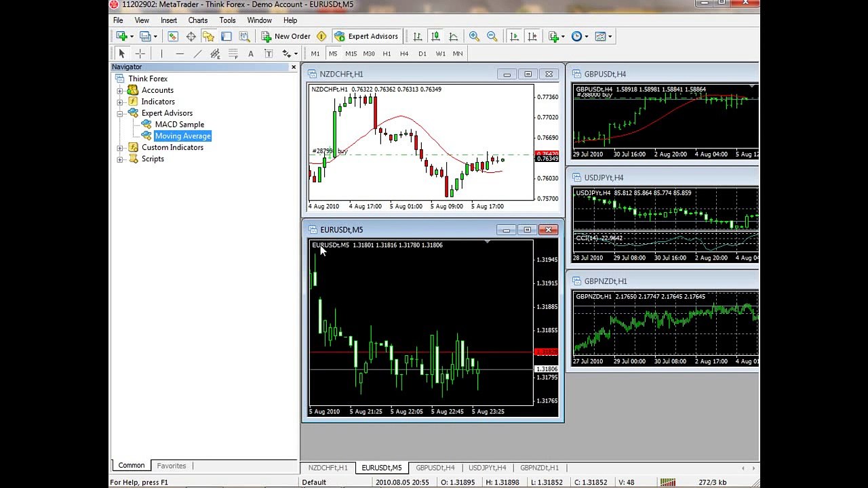Open the Templates dropdown arrow

click(610, 37)
